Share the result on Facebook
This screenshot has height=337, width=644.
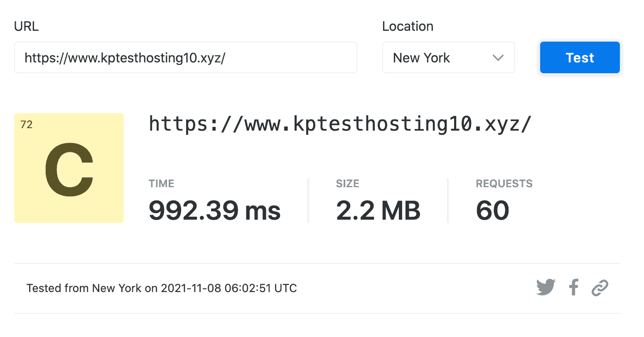pyautogui.click(x=574, y=287)
